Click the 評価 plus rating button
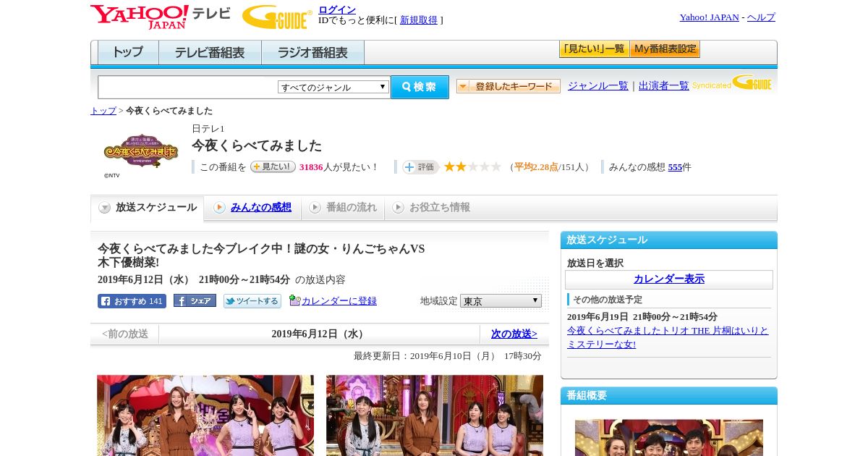 [421, 166]
